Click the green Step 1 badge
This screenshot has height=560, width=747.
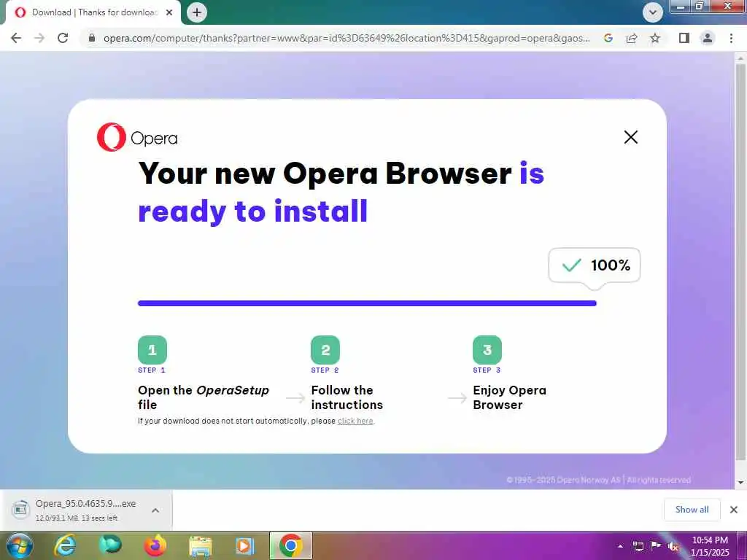(x=152, y=350)
